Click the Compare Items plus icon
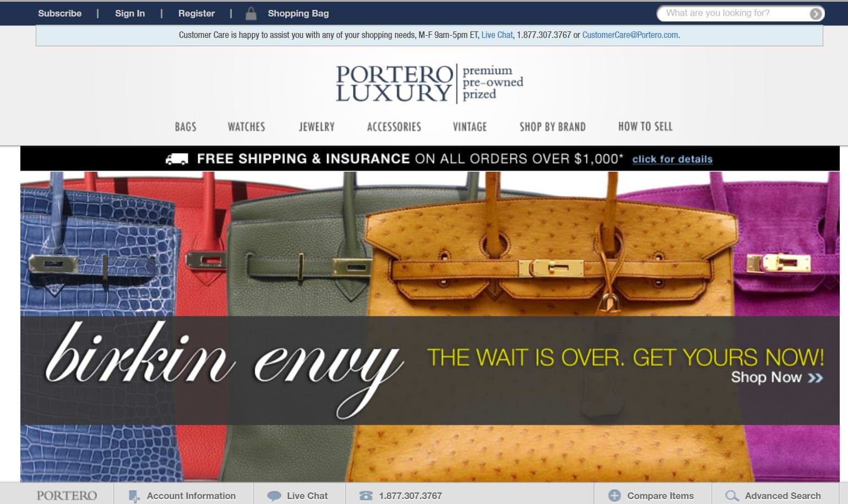Image resolution: width=848 pixels, height=504 pixels. pos(615,496)
